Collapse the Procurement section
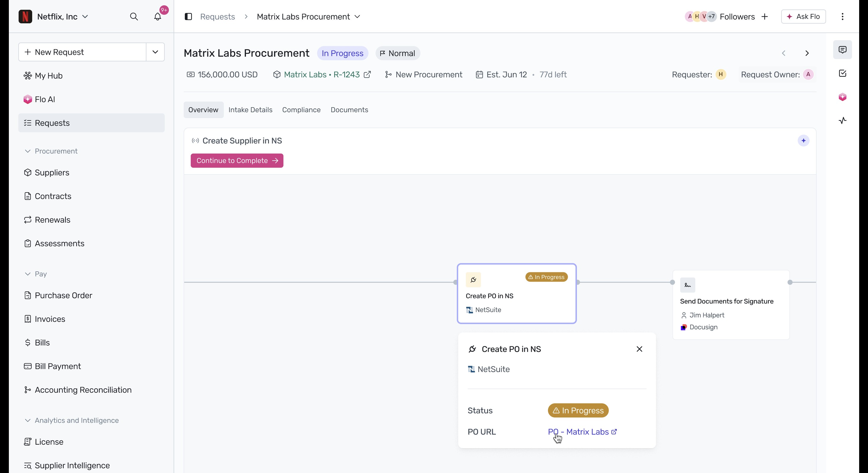 51,151
